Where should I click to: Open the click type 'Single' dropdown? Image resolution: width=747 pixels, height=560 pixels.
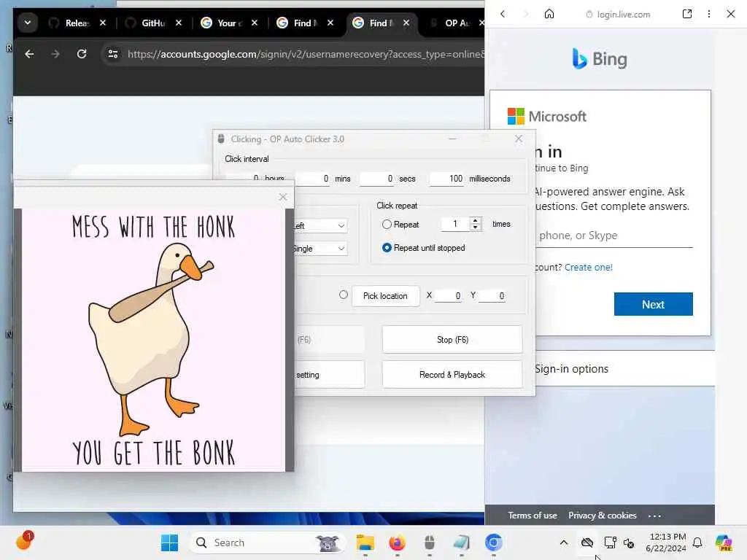coord(320,249)
